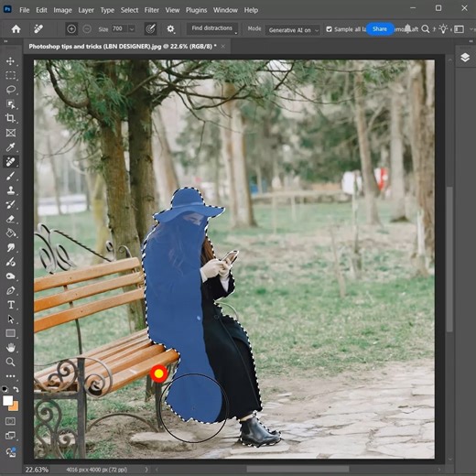Viewport: 476px width, 476px height.
Task: Open the Plugins menu
Action: pyautogui.click(x=196, y=10)
